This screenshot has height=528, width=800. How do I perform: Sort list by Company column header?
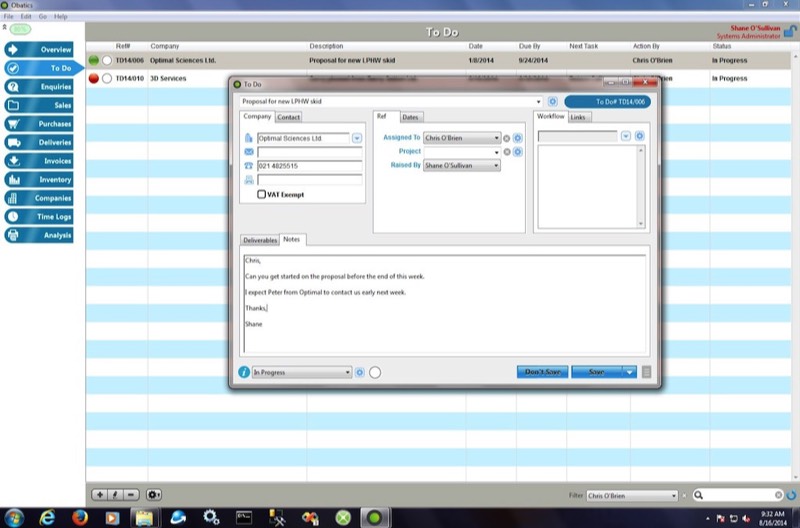[x=164, y=46]
